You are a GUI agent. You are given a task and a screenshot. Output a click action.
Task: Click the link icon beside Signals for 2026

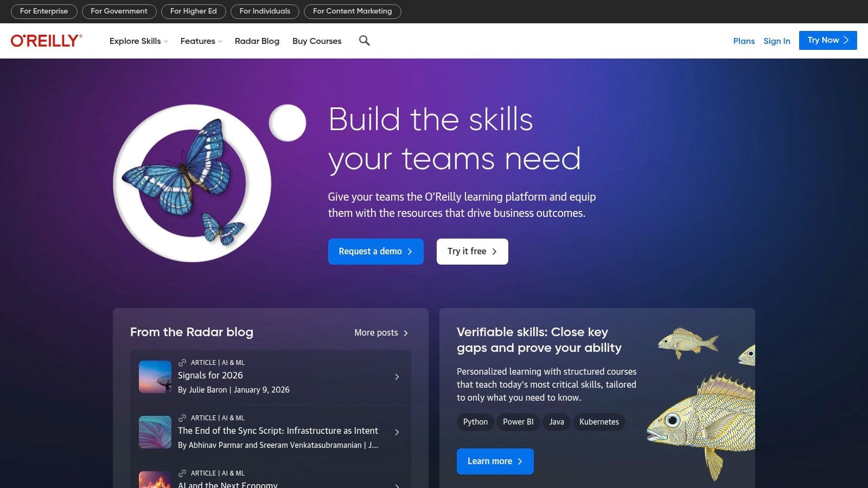182,363
